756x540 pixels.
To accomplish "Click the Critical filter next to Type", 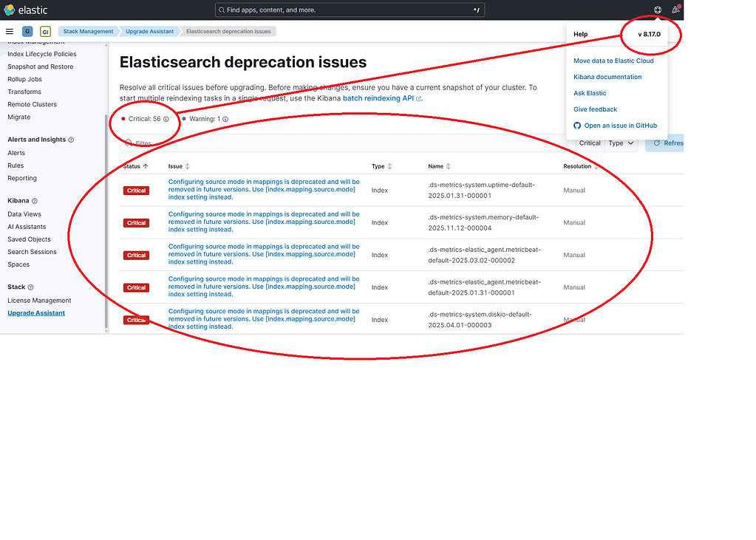I will (589, 143).
